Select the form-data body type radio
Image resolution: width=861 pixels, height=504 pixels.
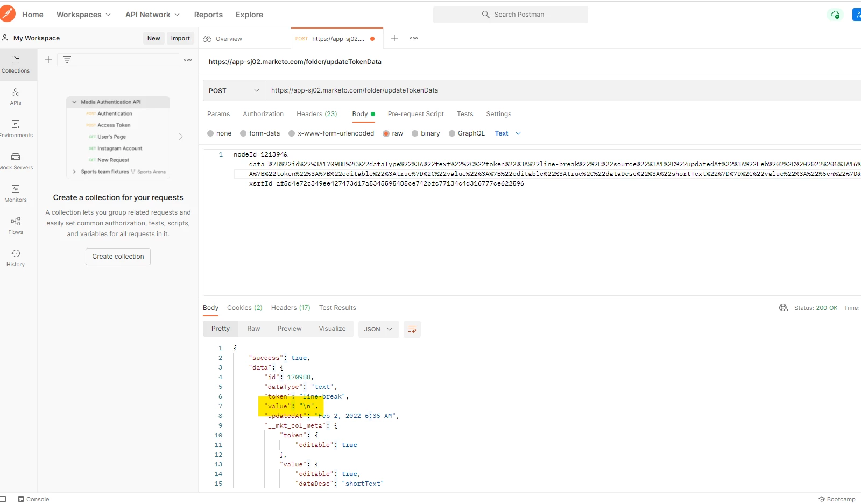pyautogui.click(x=243, y=133)
